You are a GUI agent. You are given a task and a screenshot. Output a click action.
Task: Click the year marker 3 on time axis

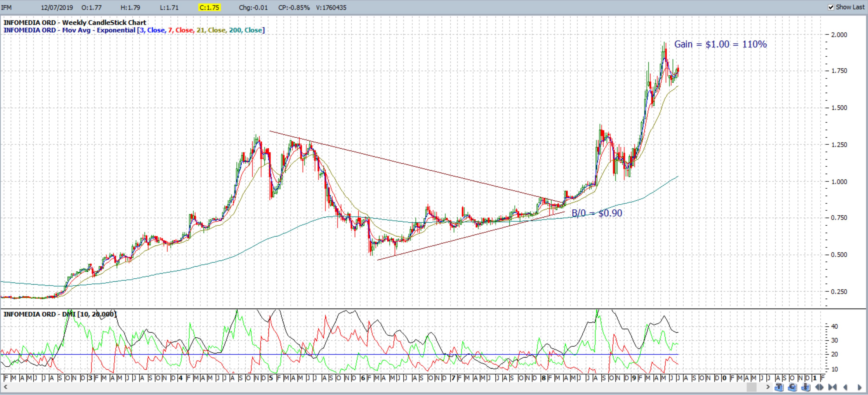90,378
